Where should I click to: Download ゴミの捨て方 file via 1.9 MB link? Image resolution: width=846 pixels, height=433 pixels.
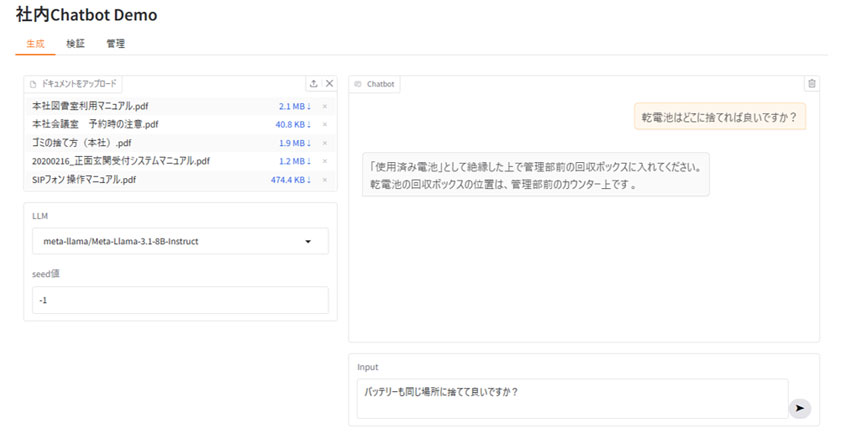295,143
